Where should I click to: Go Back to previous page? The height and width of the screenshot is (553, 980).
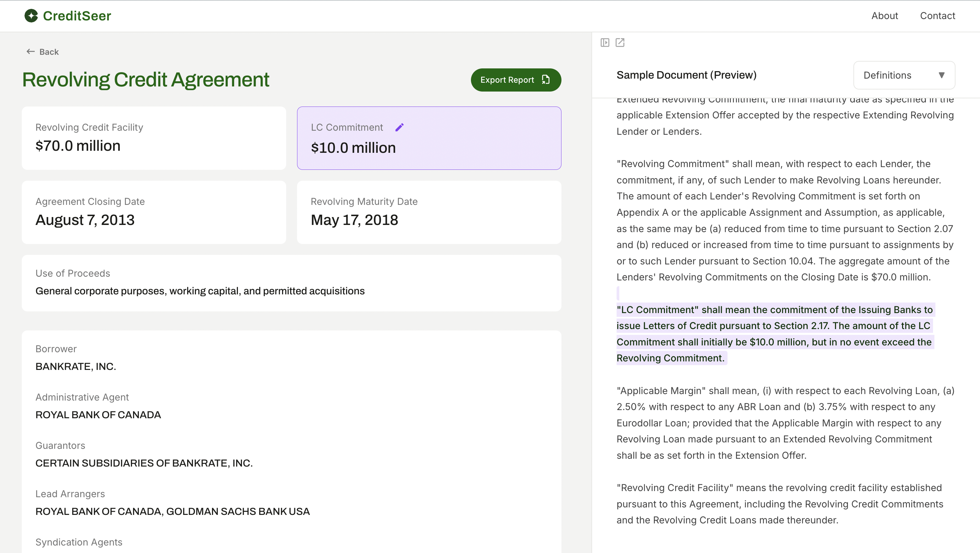pos(49,52)
